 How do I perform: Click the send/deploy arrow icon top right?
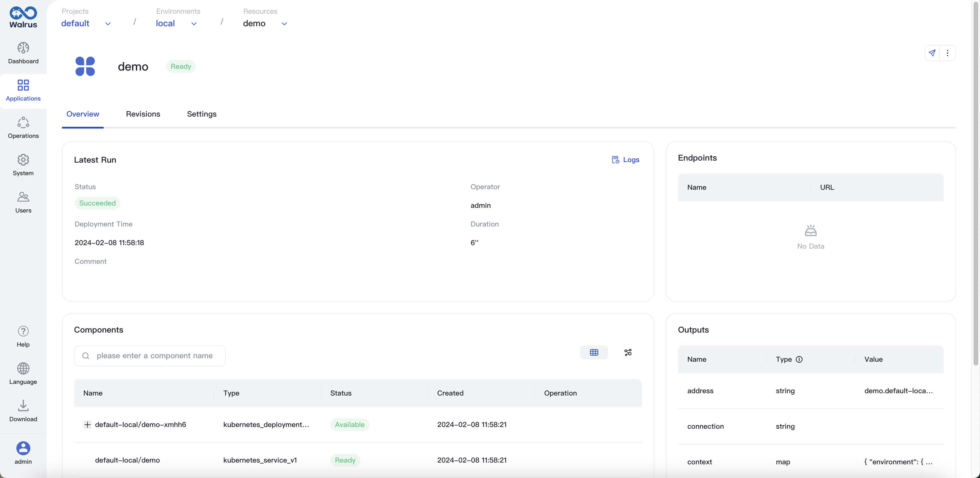click(932, 53)
